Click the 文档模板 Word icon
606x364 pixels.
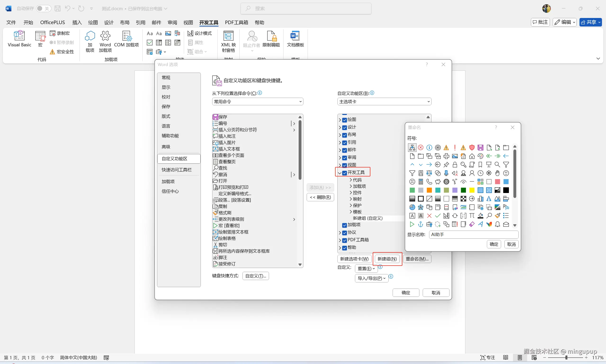(x=295, y=36)
